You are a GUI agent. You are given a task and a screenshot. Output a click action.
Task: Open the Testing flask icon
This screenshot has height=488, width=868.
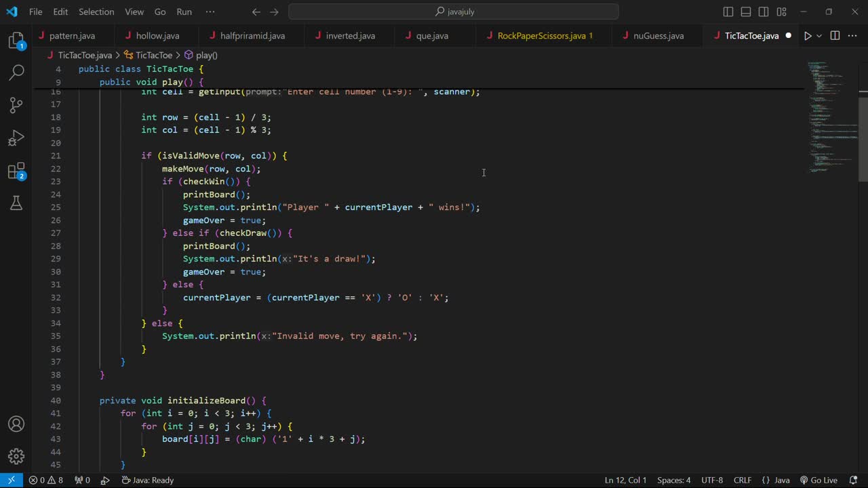(x=16, y=203)
